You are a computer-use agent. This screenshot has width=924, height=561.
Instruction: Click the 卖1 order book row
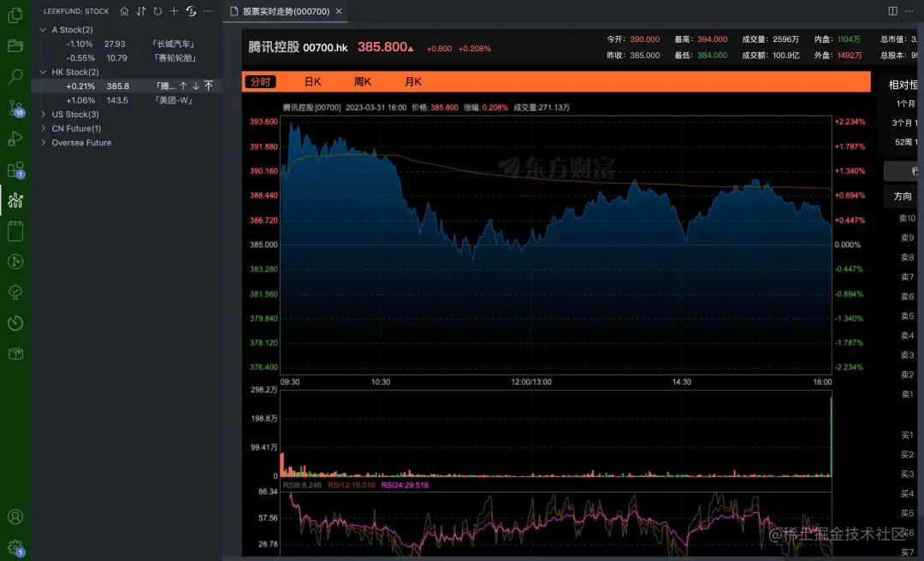908,394
